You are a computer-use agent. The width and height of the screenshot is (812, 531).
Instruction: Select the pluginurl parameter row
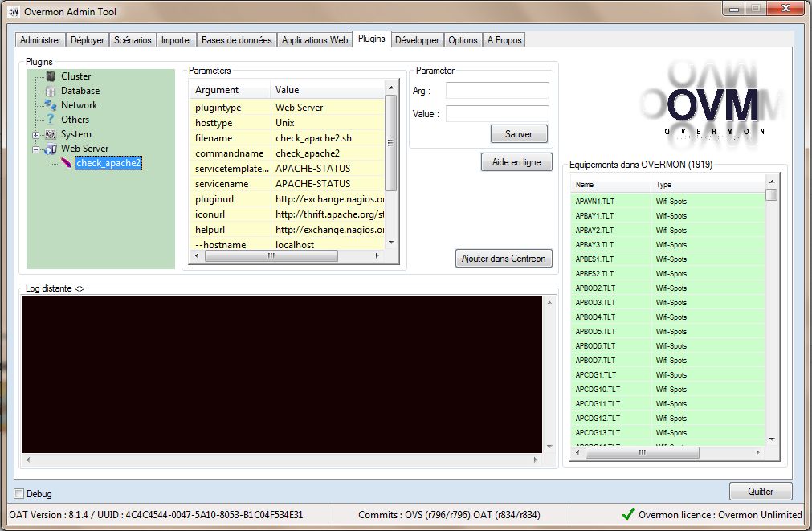coord(288,199)
